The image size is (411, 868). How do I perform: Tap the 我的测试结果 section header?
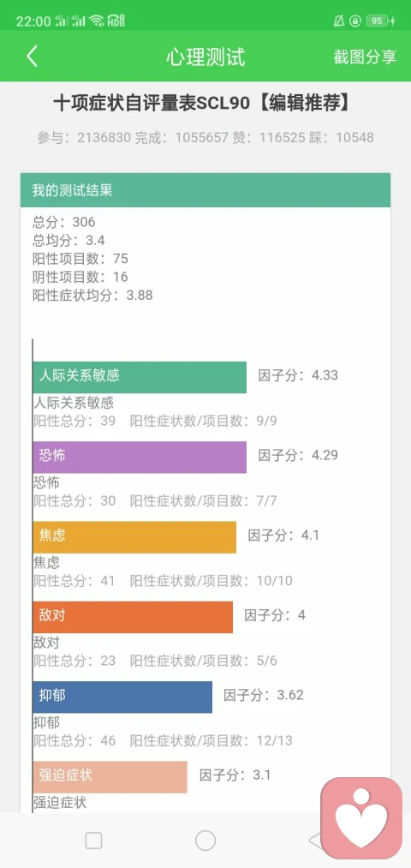[x=205, y=190]
